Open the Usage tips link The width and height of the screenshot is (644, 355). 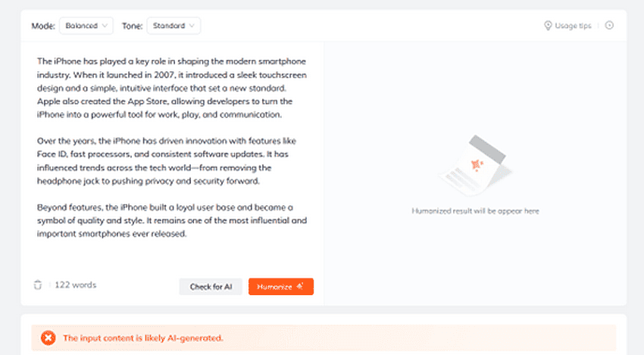point(573,26)
